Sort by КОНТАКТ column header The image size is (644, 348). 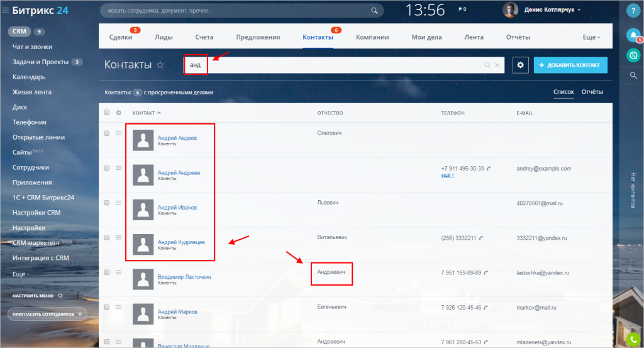[x=146, y=113]
